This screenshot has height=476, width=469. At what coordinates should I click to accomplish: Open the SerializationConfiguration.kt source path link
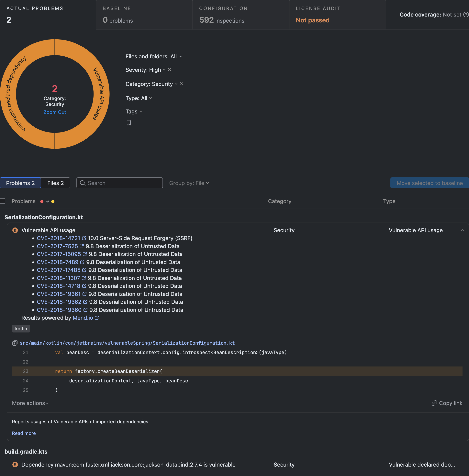point(127,343)
